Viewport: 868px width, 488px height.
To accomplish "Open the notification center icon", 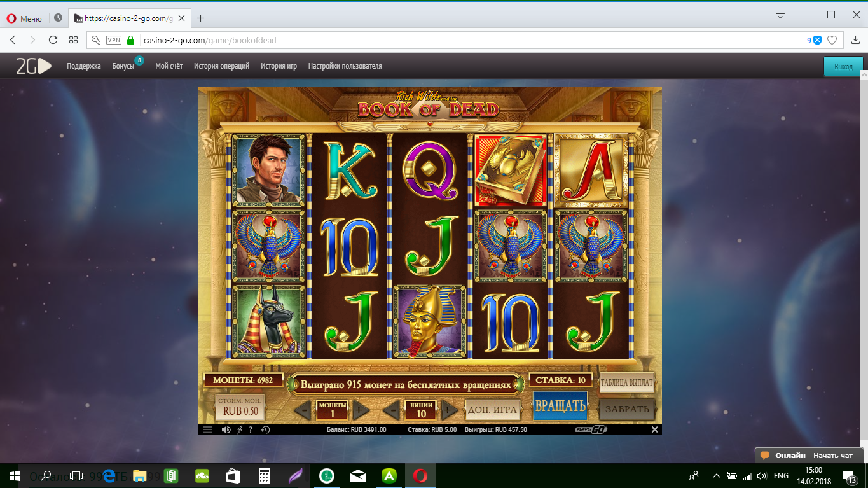I will pos(849,475).
